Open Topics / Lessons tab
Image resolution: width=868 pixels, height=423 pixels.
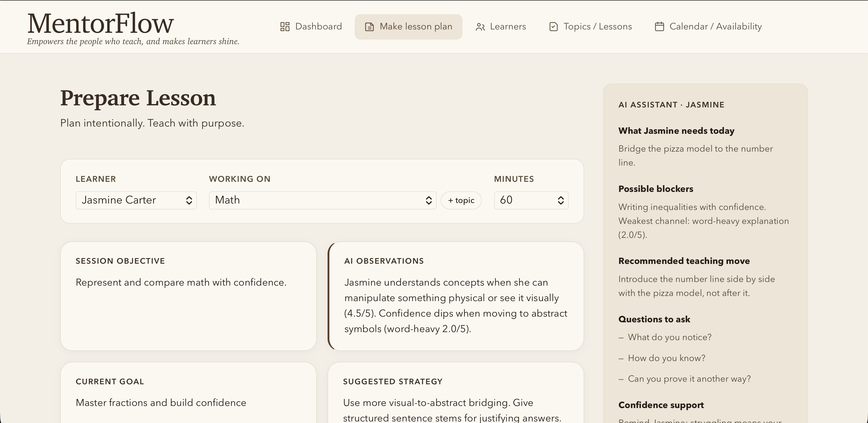point(590,27)
